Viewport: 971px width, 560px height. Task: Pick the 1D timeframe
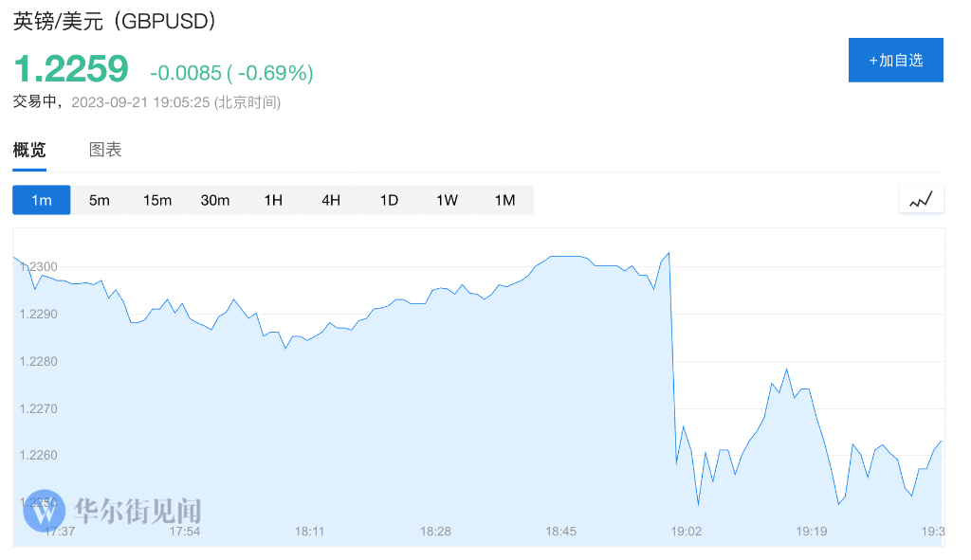389,200
